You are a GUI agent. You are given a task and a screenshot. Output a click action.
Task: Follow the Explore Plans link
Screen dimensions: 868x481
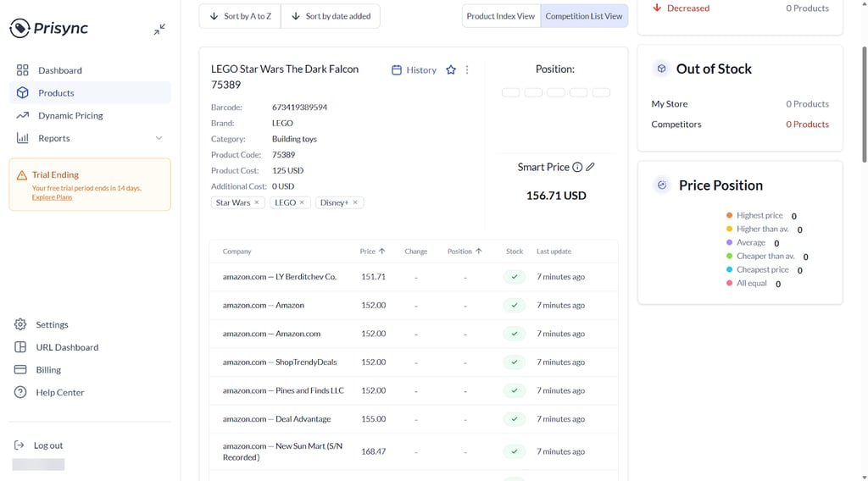pyautogui.click(x=52, y=197)
